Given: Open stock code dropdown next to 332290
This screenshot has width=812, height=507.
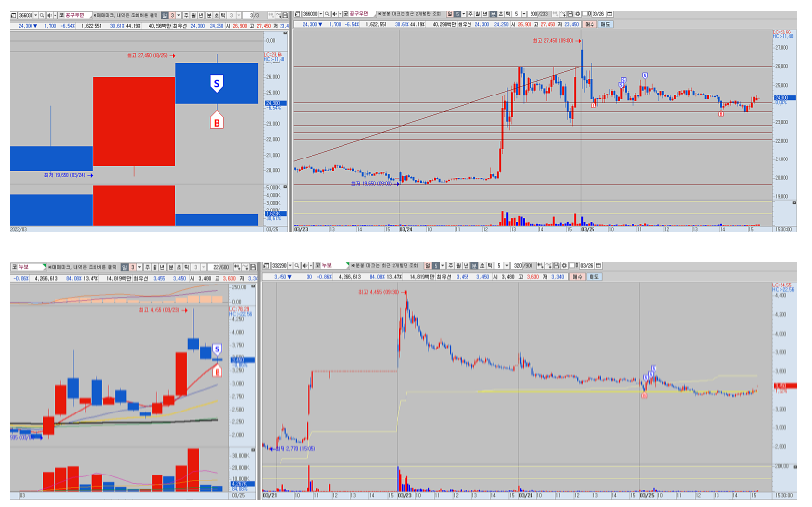Looking at the screenshot, I should (290, 265).
